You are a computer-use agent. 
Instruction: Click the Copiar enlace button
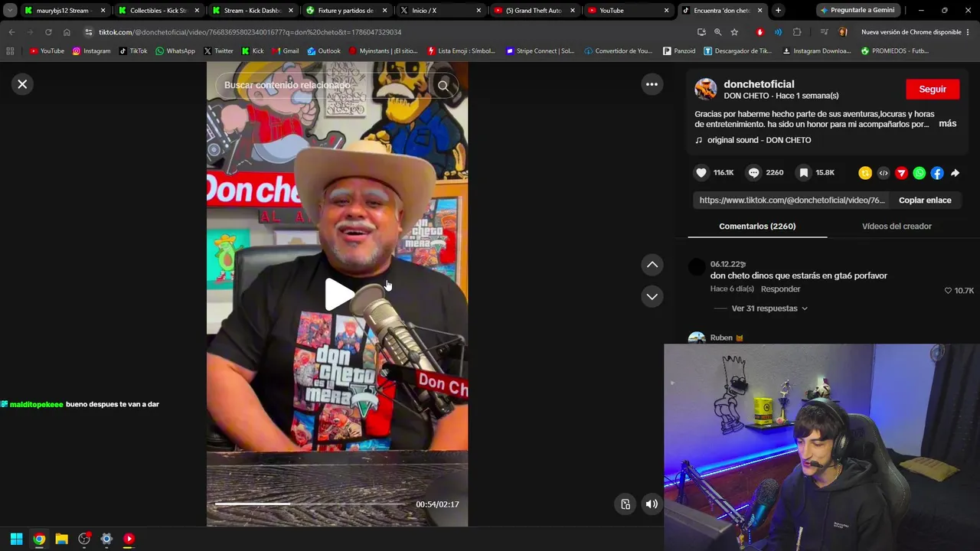[925, 201]
